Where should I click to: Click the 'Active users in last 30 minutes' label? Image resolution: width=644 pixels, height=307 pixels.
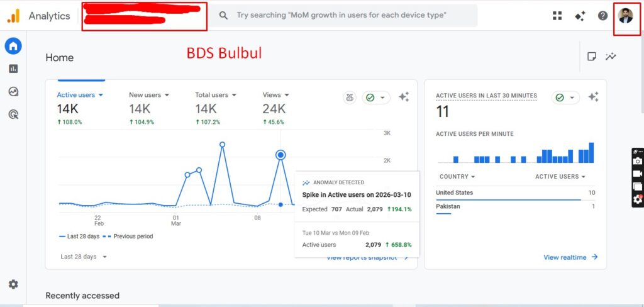[486, 96]
